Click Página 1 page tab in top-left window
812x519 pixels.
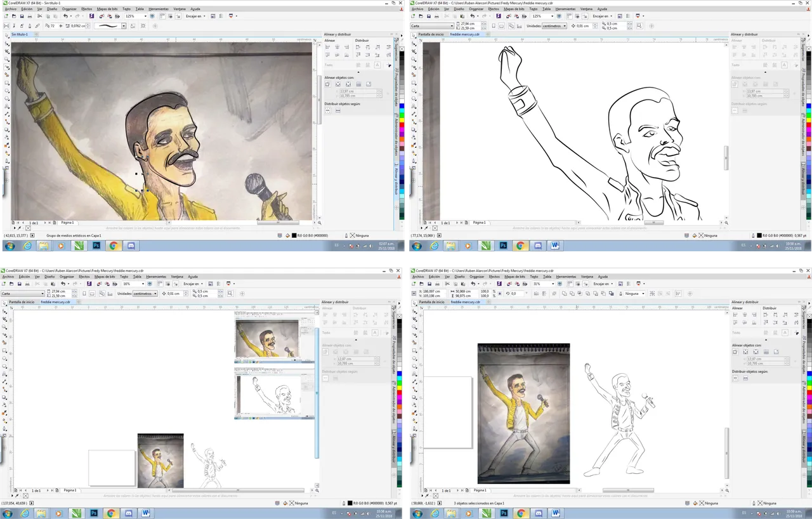67,223
